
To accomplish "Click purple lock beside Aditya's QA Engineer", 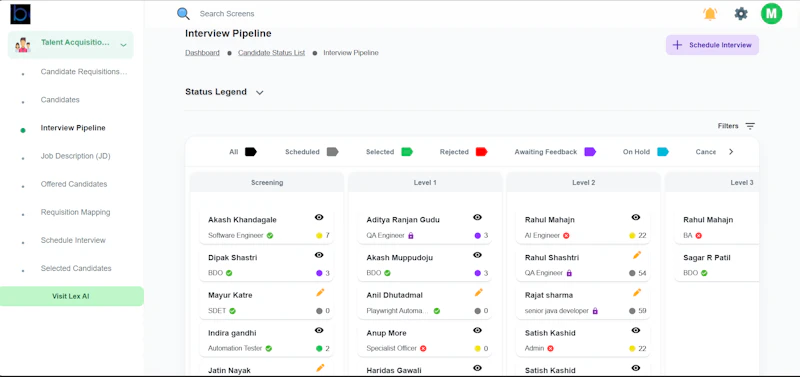I will (x=411, y=236).
